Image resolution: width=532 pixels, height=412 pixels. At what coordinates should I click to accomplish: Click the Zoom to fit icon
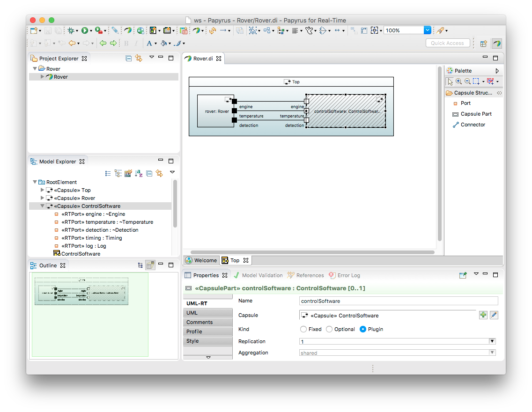click(374, 30)
